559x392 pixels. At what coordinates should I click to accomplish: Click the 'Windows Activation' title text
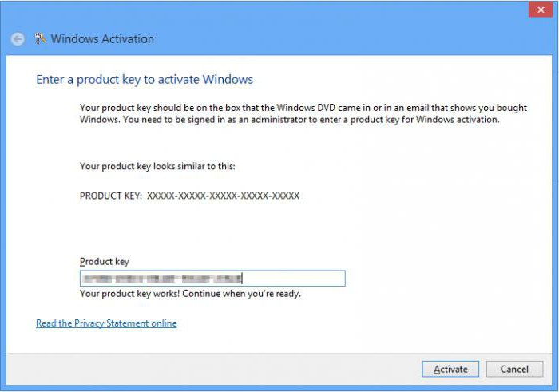102,39
